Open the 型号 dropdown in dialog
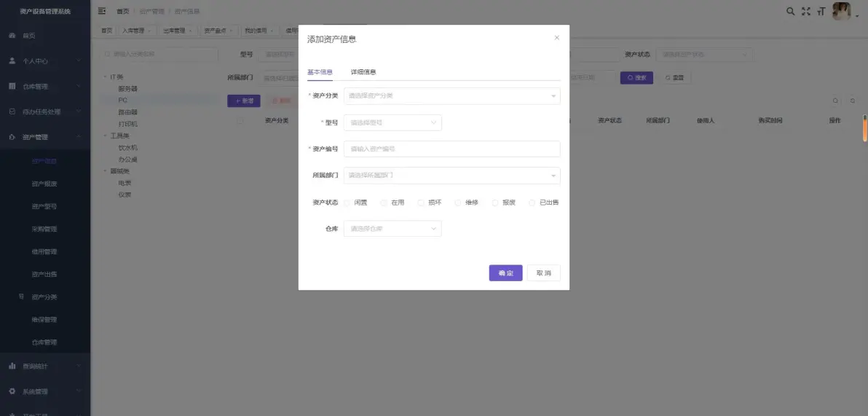Screen dimensions: 868x416 (392, 122)
